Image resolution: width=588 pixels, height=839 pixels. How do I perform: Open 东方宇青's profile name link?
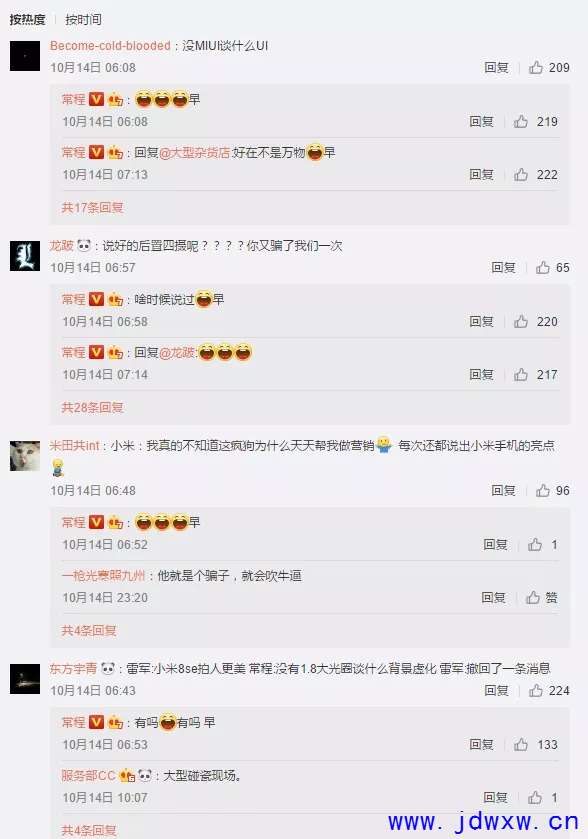73,669
